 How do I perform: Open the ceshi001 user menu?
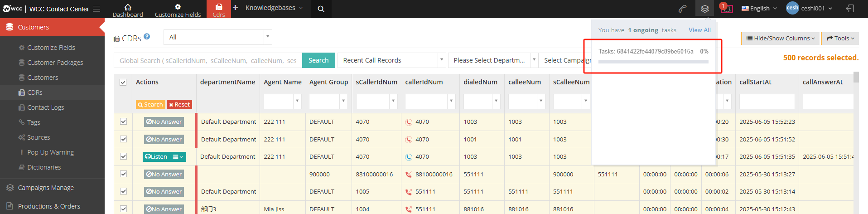click(x=810, y=8)
